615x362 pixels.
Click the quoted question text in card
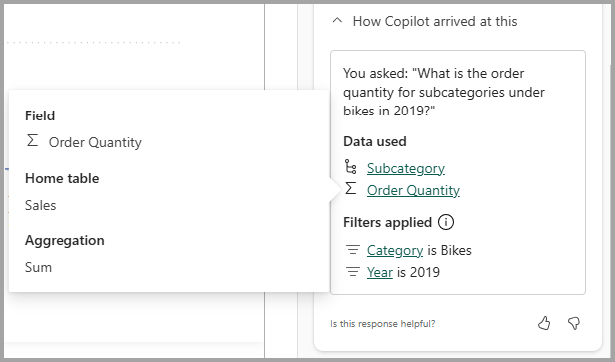[x=444, y=92]
